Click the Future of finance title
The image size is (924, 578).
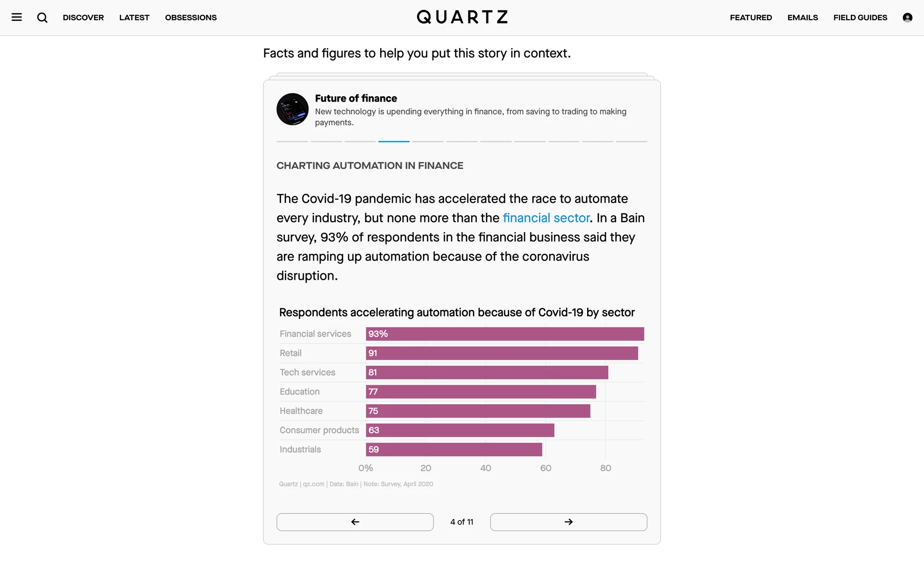click(x=356, y=98)
